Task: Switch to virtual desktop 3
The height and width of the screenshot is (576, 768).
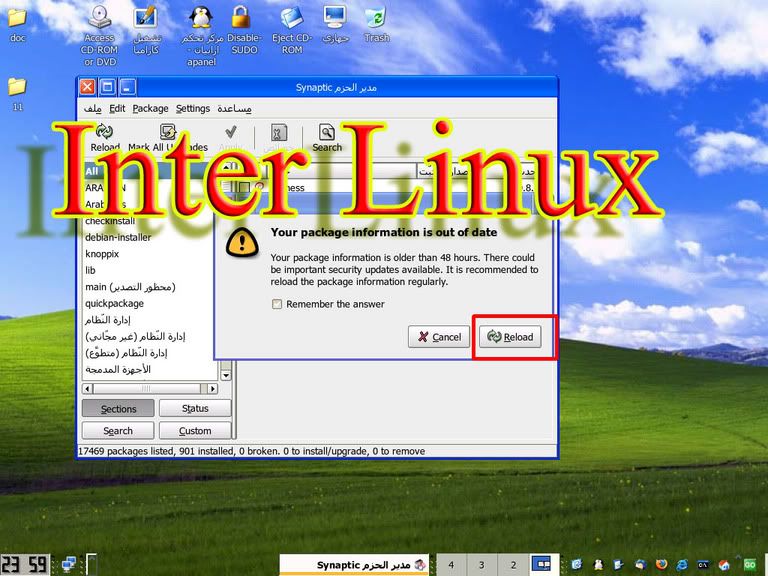Action: 481,564
